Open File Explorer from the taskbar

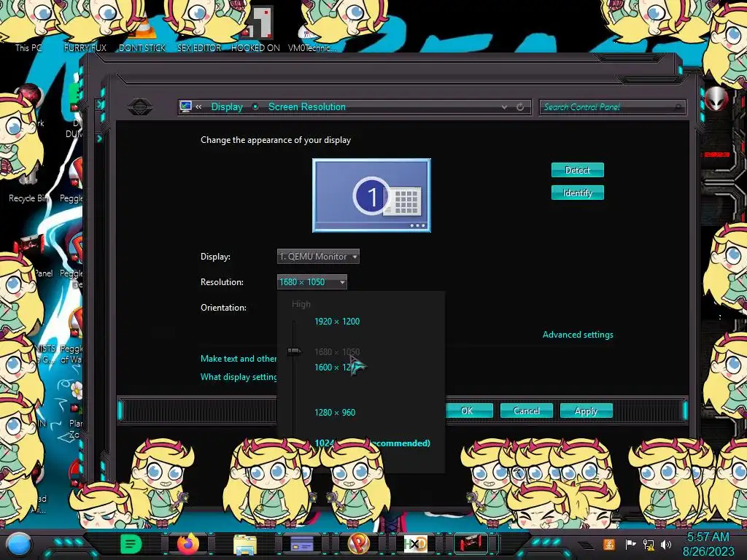245,544
